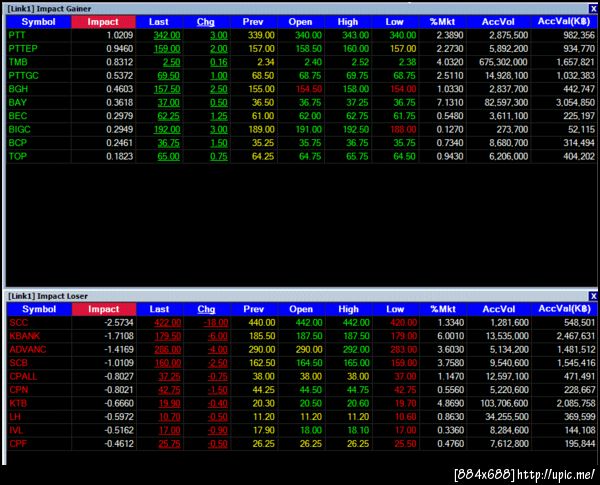This screenshot has width=600, height=485.
Task: Select the CPALL symbol
Action: 23,376
